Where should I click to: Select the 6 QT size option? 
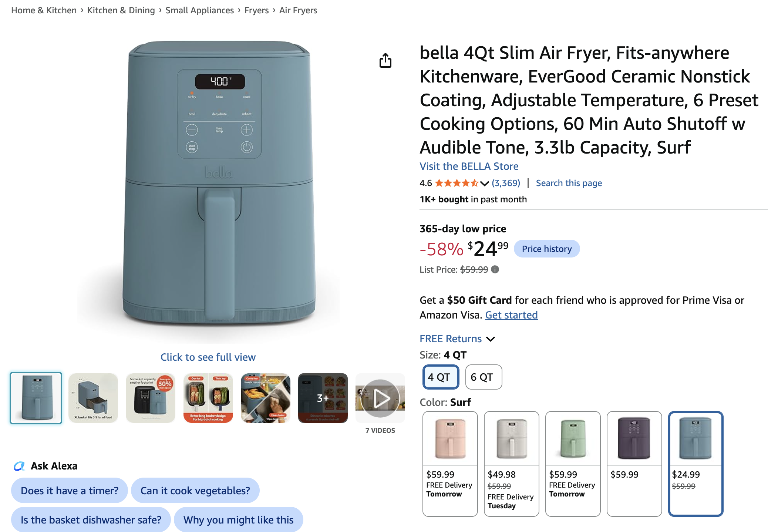tap(484, 377)
